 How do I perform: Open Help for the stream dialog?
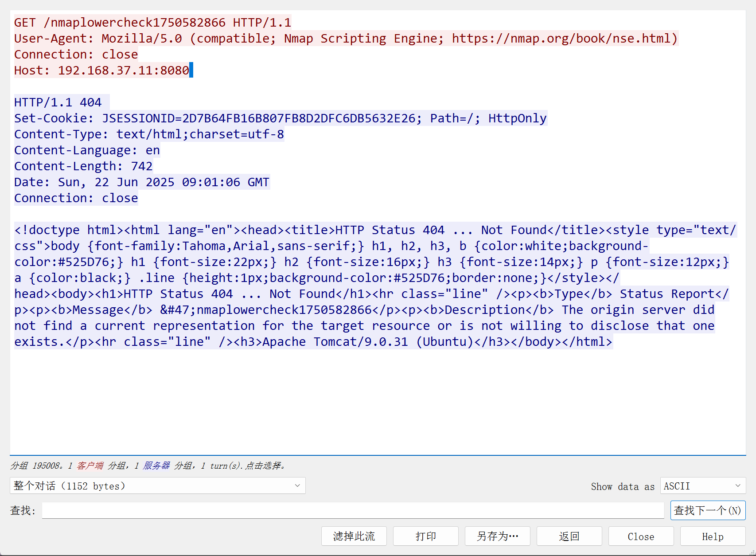click(713, 536)
